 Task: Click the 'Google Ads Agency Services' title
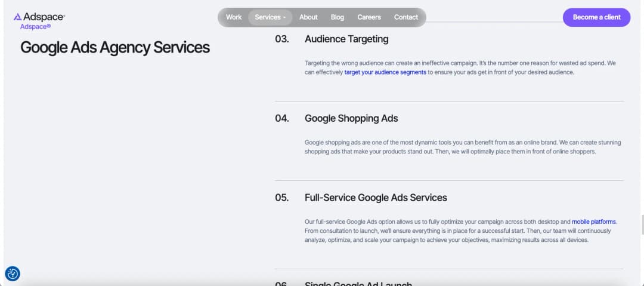pos(115,47)
